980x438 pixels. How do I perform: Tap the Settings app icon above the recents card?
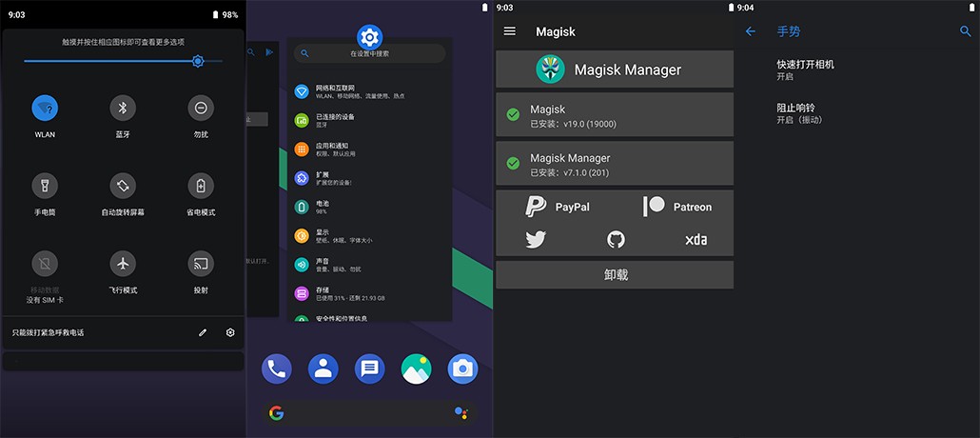coord(369,38)
